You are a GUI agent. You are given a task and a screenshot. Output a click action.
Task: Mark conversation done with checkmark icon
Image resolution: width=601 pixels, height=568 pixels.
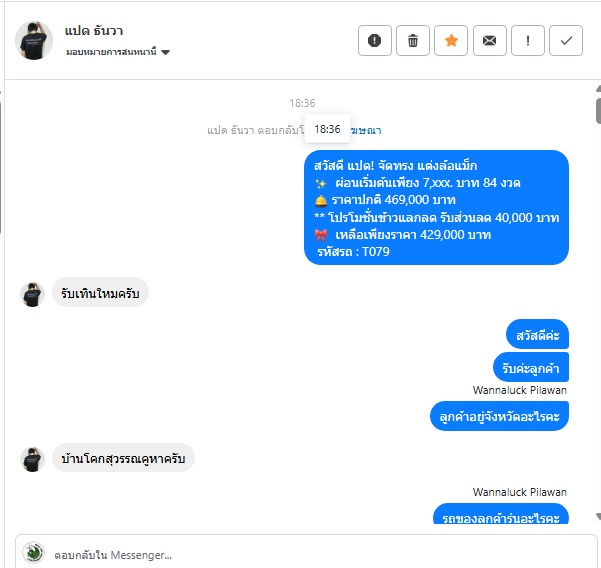point(566,41)
